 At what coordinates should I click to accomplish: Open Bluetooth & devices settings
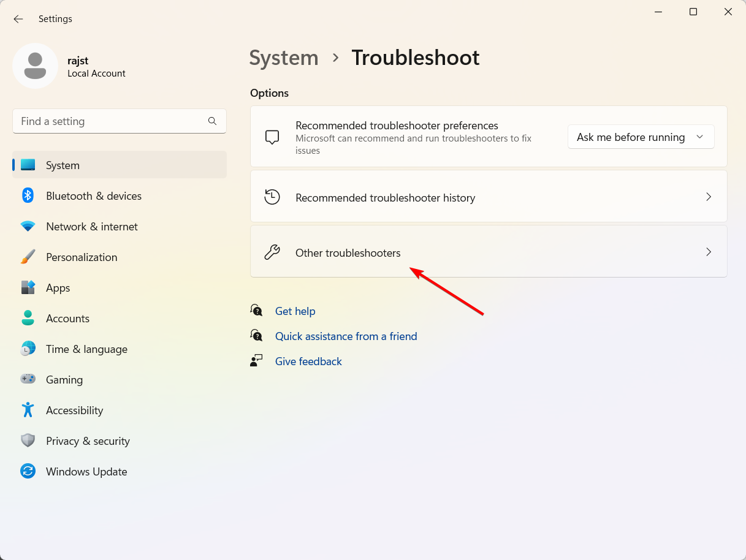pyautogui.click(x=120, y=195)
